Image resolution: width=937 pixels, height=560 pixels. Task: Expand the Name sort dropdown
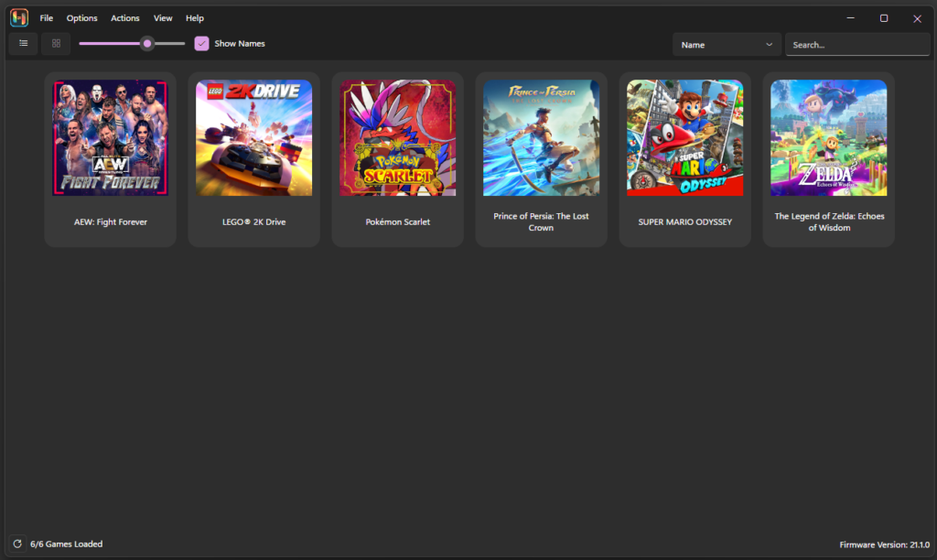point(727,45)
